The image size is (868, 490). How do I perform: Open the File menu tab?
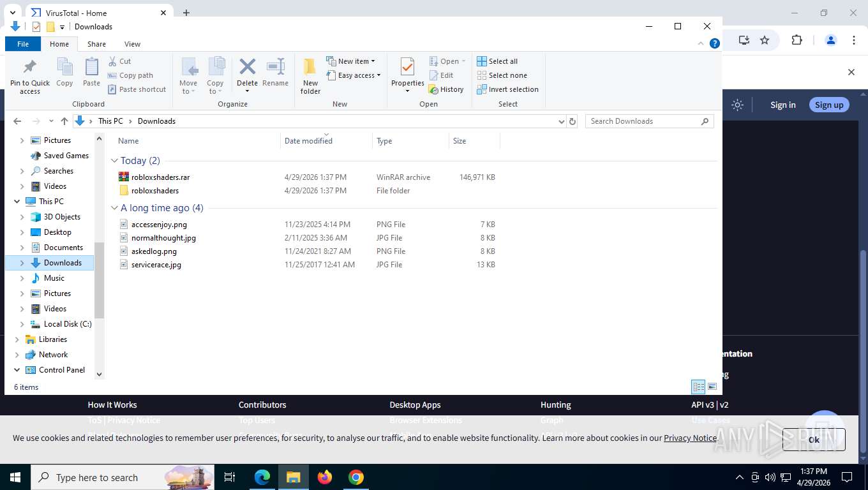click(x=23, y=44)
